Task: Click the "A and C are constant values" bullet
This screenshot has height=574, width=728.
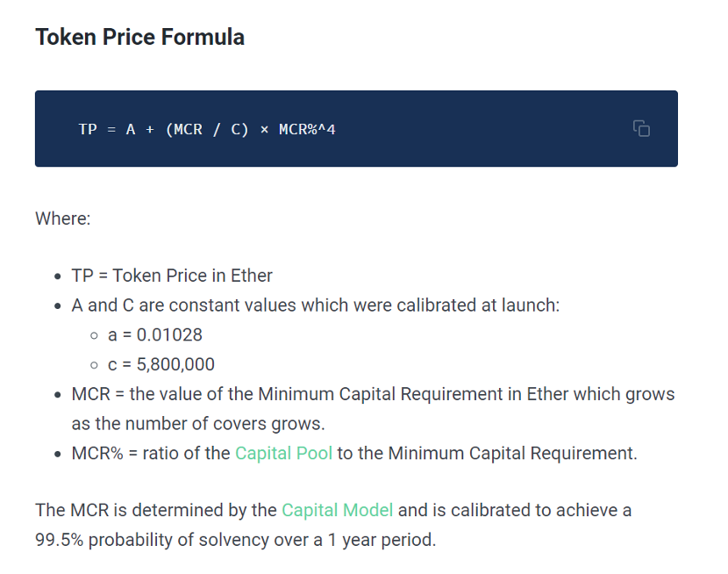Action: pyautogui.click(x=316, y=305)
